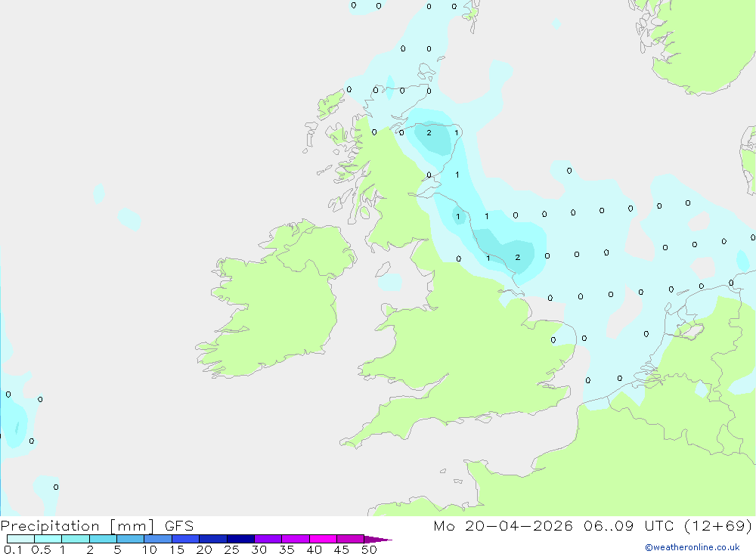Click the "25" legend scale label

tap(232, 549)
